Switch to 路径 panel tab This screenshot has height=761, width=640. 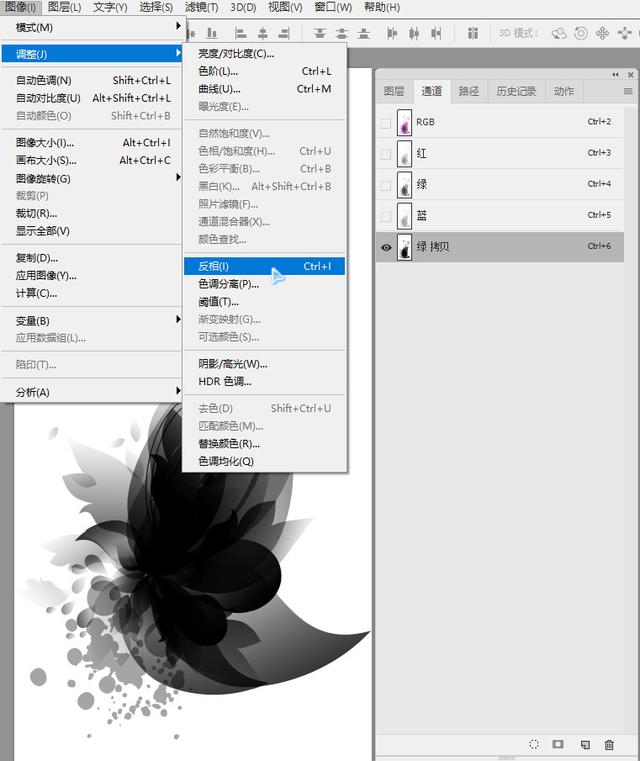pos(469,91)
